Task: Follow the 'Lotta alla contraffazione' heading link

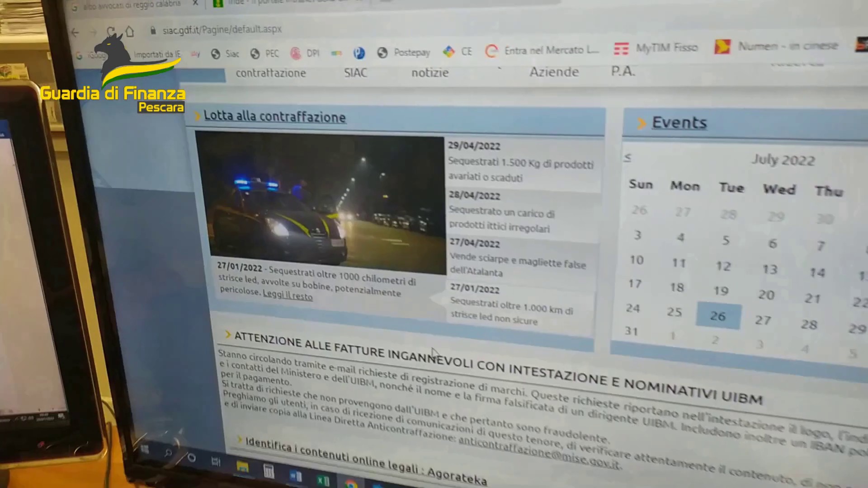Action: (274, 117)
